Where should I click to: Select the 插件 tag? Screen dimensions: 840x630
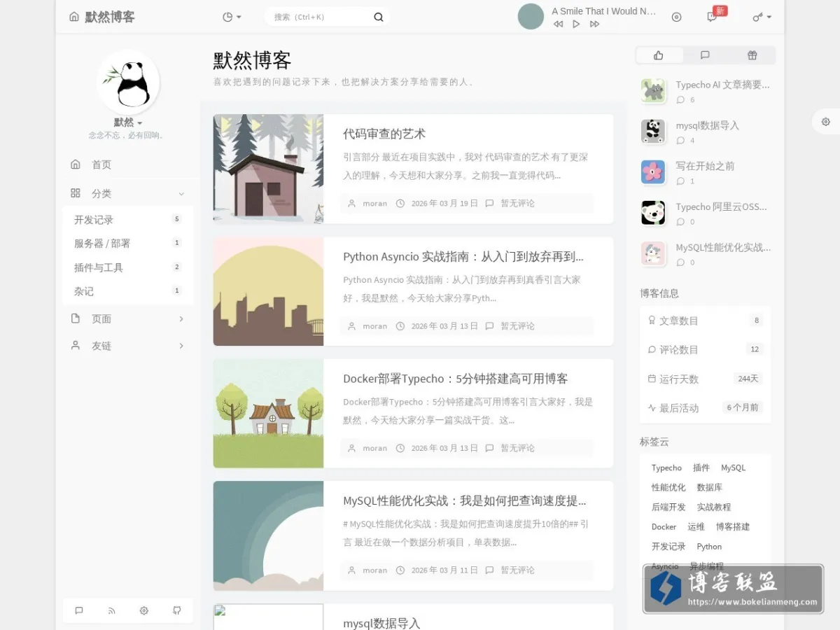click(x=701, y=468)
